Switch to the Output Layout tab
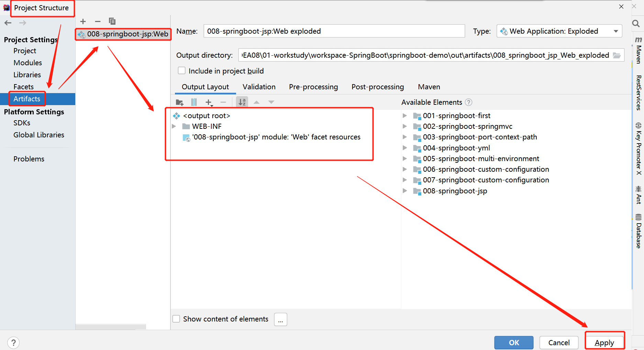This screenshot has width=644, height=350. [205, 87]
